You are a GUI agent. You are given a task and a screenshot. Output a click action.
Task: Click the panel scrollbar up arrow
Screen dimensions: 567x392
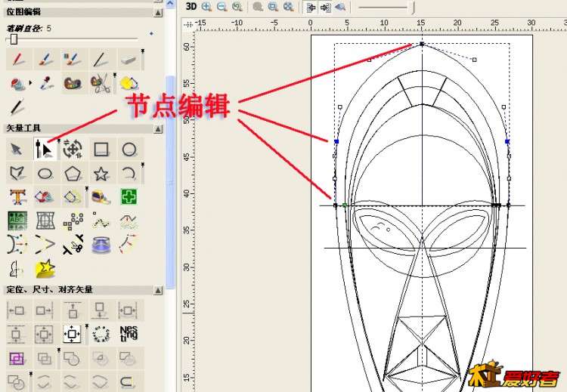[170, 5]
